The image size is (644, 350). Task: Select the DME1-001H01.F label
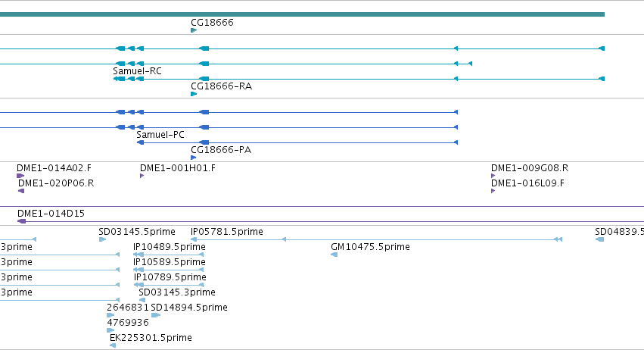pyautogui.click(x=177, y=168)
